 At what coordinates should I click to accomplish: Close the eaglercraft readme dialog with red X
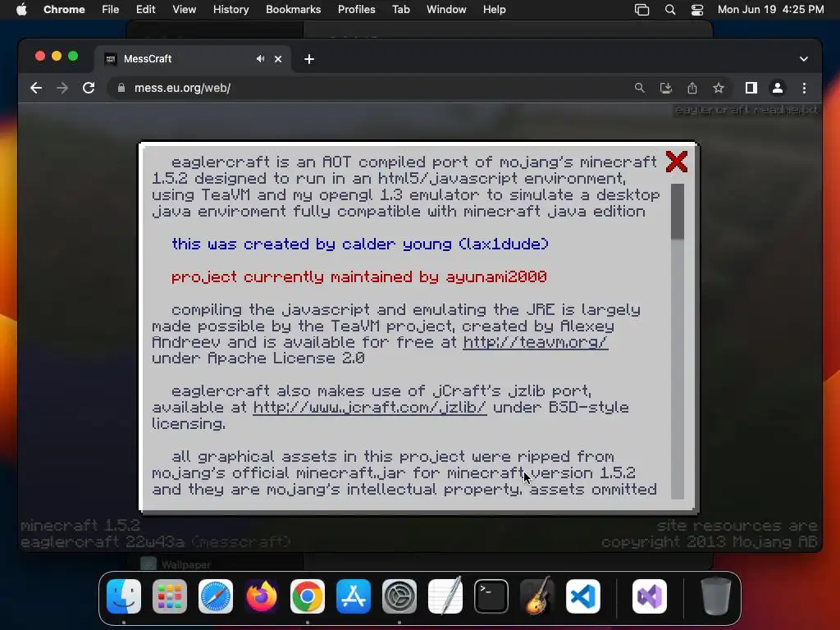point(677,162)
